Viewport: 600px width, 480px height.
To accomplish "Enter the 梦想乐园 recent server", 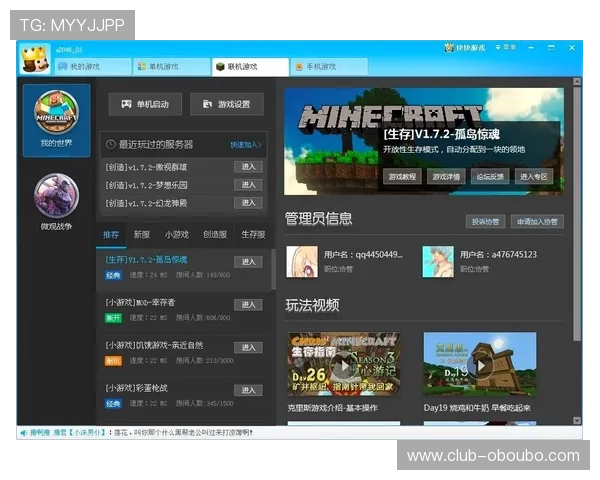I will click(x=248, y=185).
